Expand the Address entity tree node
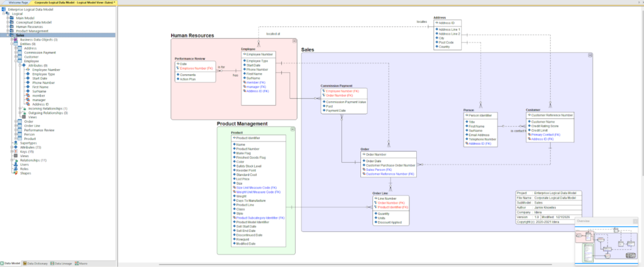Image resolution: width=644 pixels, height=267 pixels. [x=15, y=48]
